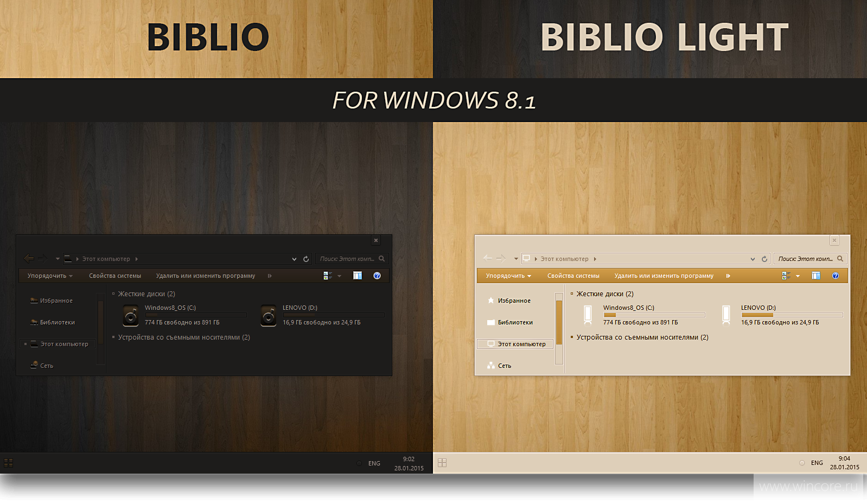Show more toolbar commands in dark window
Image resolution: width=867 pixels, height=504 pixels.
pos(270,276)
